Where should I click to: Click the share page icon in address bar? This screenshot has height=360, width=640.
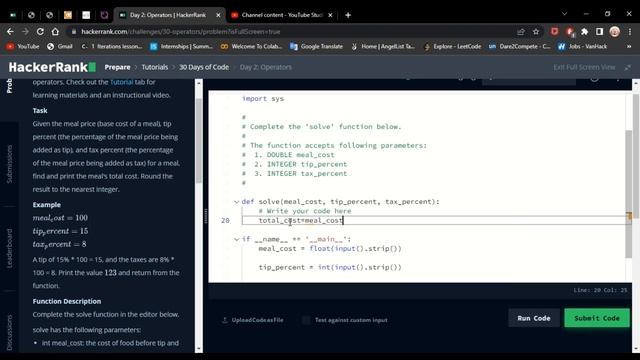521,31
